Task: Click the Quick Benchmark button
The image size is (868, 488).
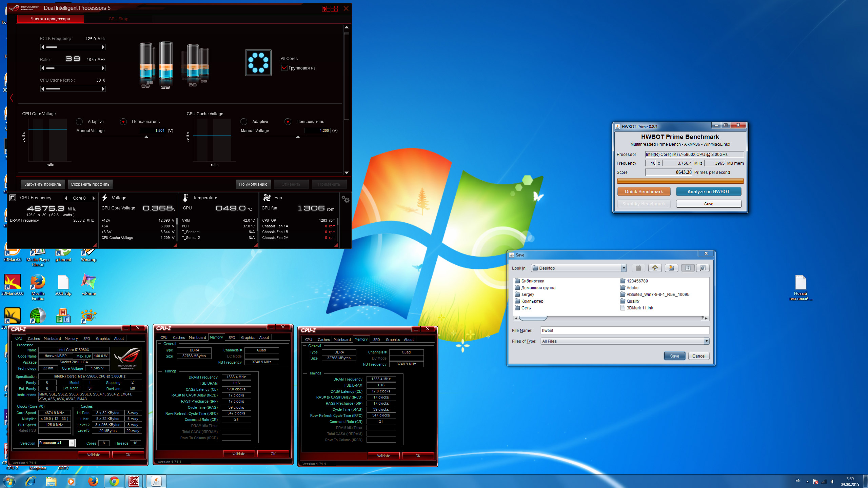Action: pyautogui.click(x=644, y=191)
